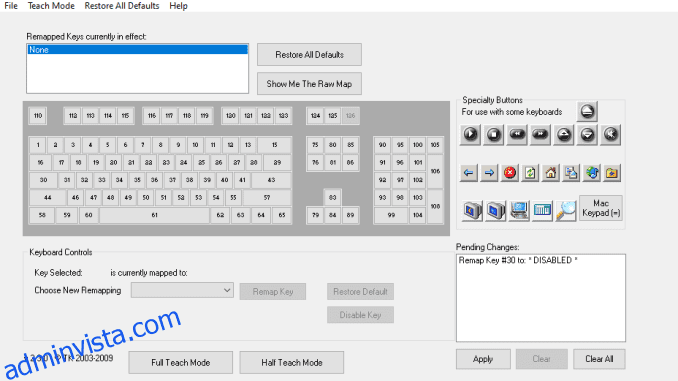Viewport: 678px width, 381px height.
Task: Click the Calculator specialty button
Action: 542,211
